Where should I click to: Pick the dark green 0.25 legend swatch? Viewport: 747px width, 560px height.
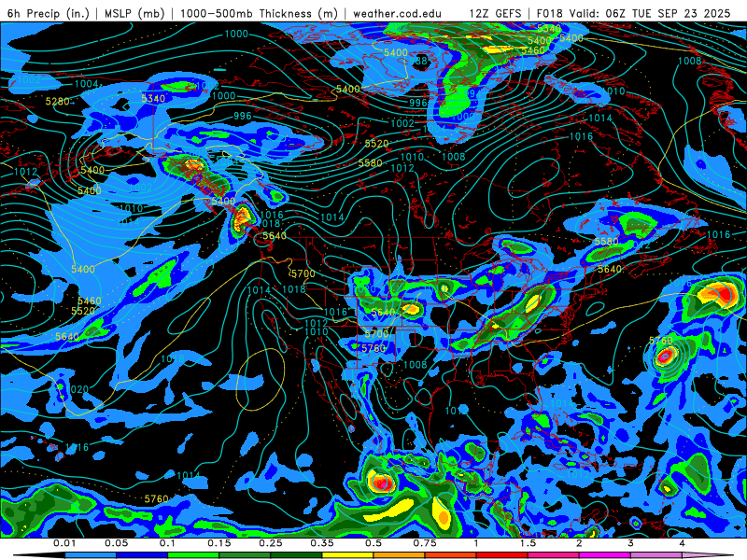(296, 555)
